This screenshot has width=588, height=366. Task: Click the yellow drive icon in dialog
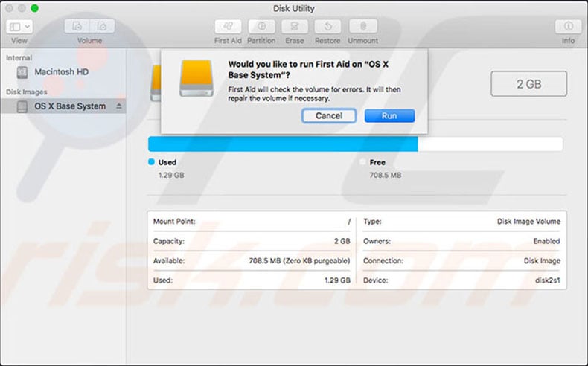tap(196, 78)
